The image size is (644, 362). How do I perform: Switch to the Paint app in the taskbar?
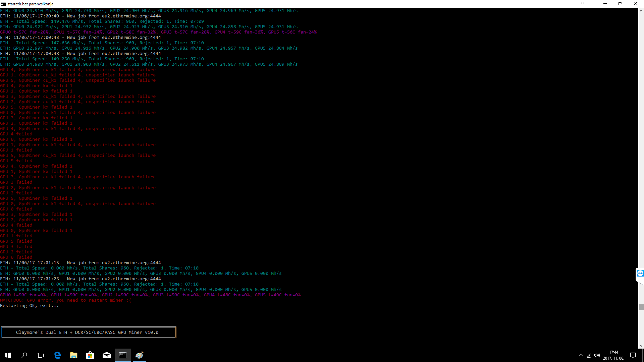pyautogui.click(x=139, y=355)
